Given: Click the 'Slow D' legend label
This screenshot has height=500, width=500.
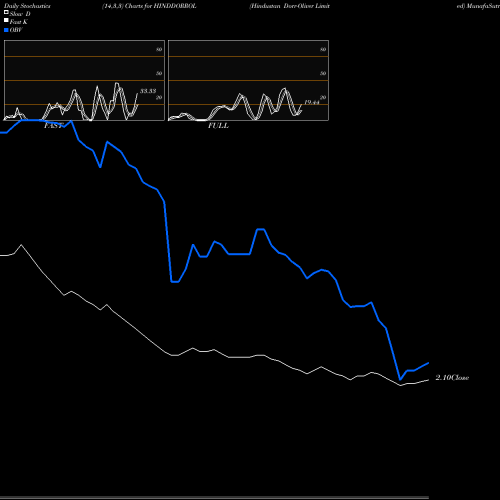Looking at the screenshot, I should 20,14.
